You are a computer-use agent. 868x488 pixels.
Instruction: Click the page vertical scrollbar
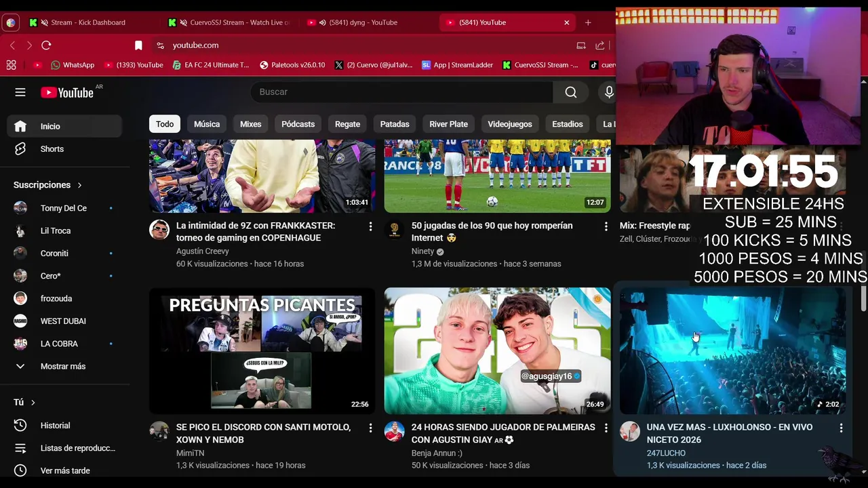coord(863,298)
